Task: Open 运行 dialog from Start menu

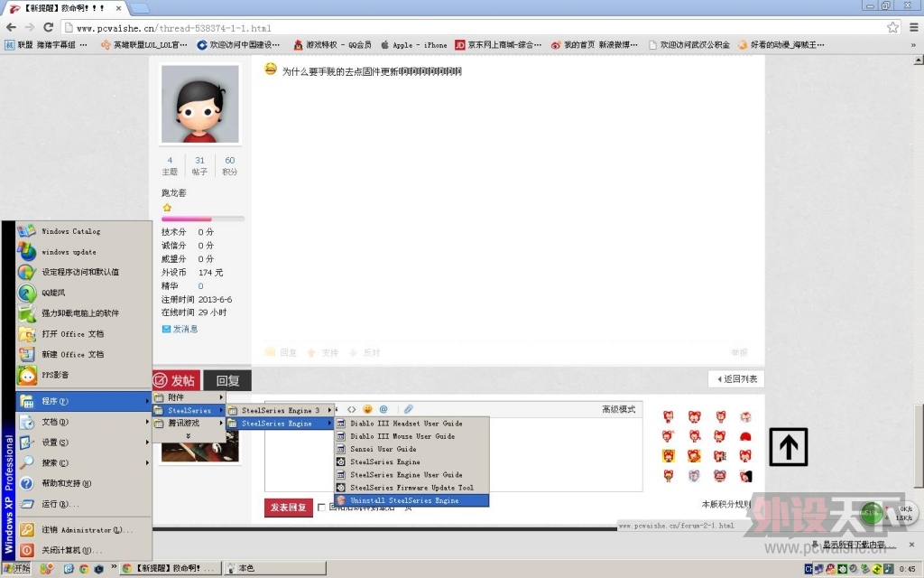Action: point(84,504)
